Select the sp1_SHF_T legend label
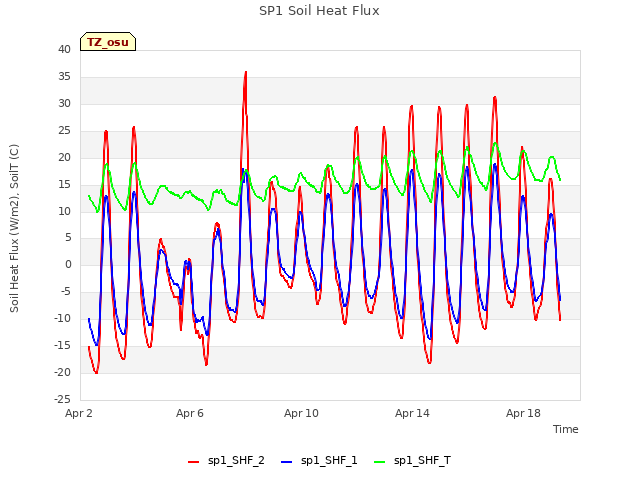The image size is (640, 480). coord(422,461)
